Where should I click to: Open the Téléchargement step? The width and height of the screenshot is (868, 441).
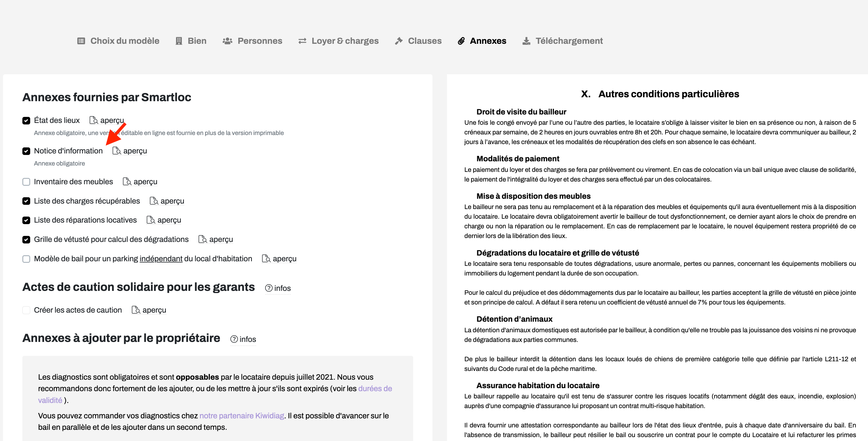562,41
